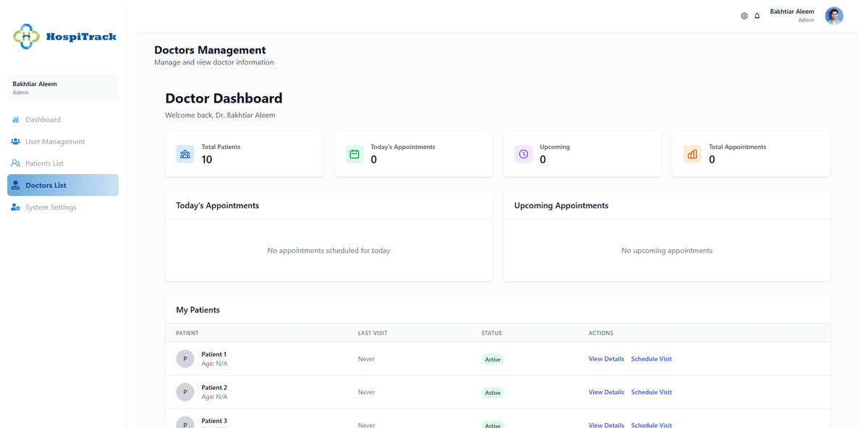The width and height of the screenshot is (868, 428).
Task: Open System Settings in sidebar
Action: coord(51,207)
